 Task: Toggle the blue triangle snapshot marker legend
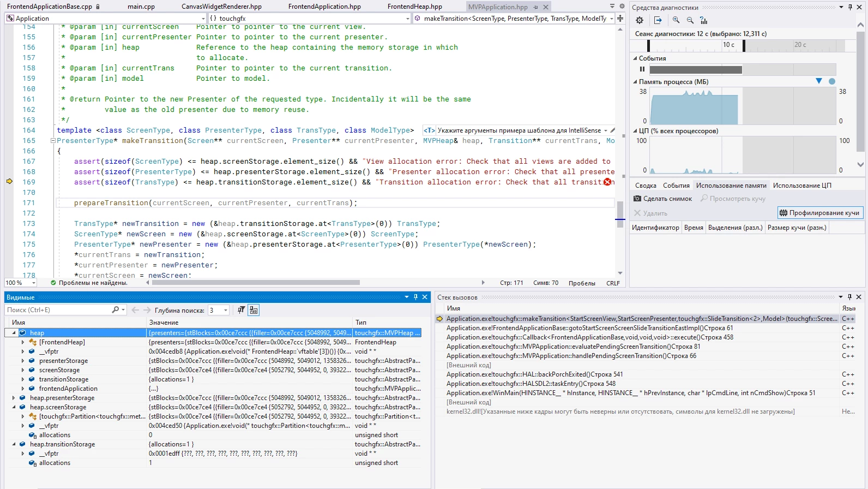[818, 81]
